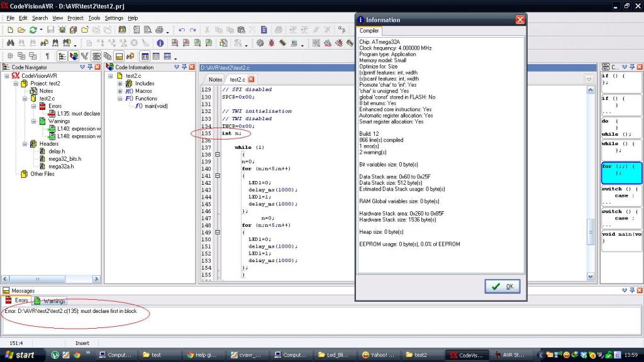Open the Project menu

pos(75,18)
